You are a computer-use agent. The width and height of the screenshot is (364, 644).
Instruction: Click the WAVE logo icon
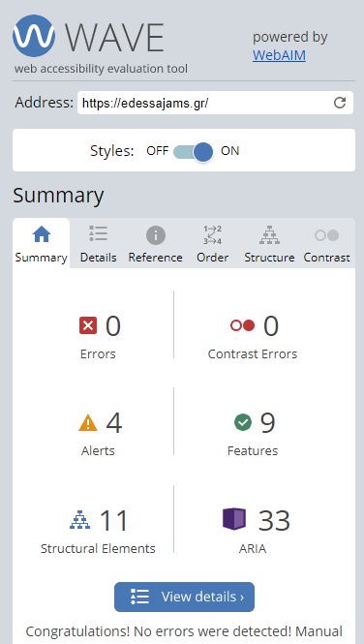coord(34,36)
